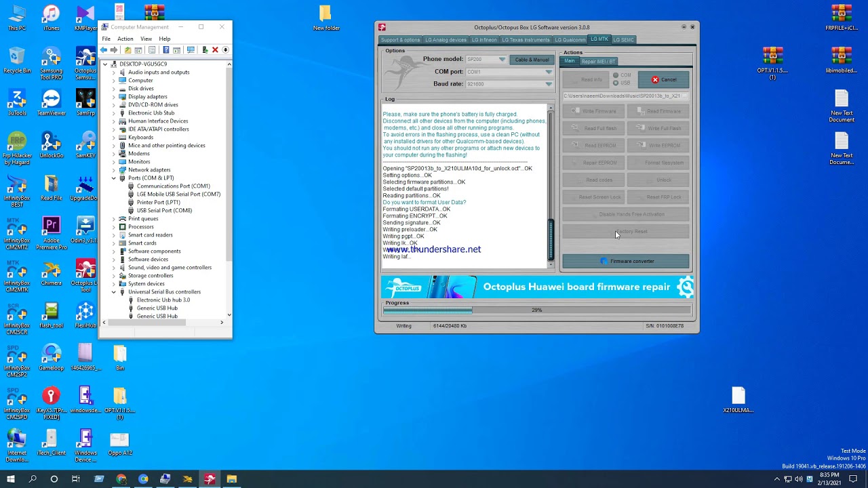Select COM connection radio button
Screen dimensions: 868x488
click(616, 75)
